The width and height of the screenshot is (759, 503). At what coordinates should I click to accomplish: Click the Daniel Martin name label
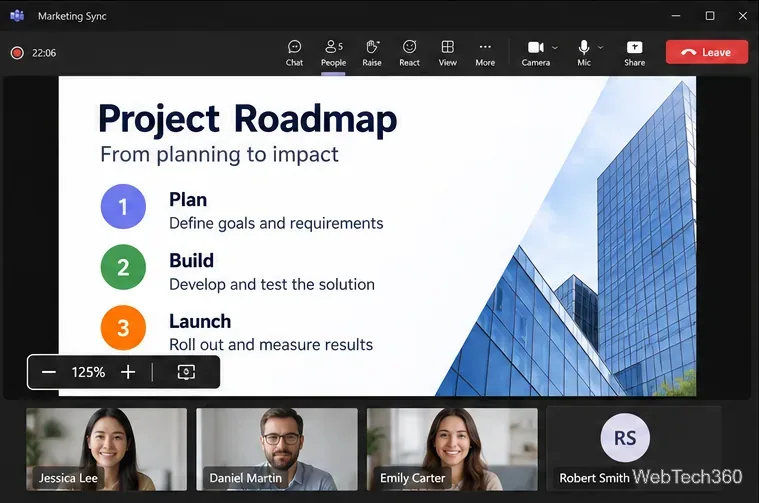point(245,478)
